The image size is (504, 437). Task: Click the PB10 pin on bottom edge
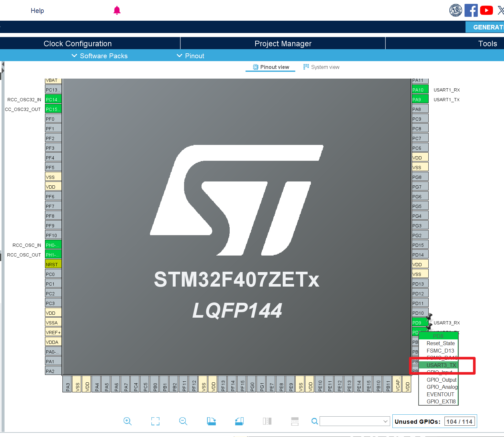point(378,384)
